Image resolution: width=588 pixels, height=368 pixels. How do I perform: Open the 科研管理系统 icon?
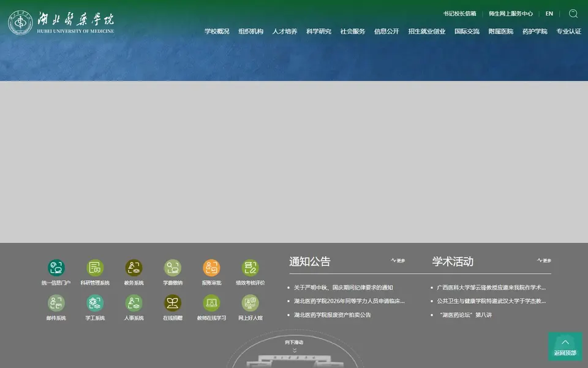[95, 268]
